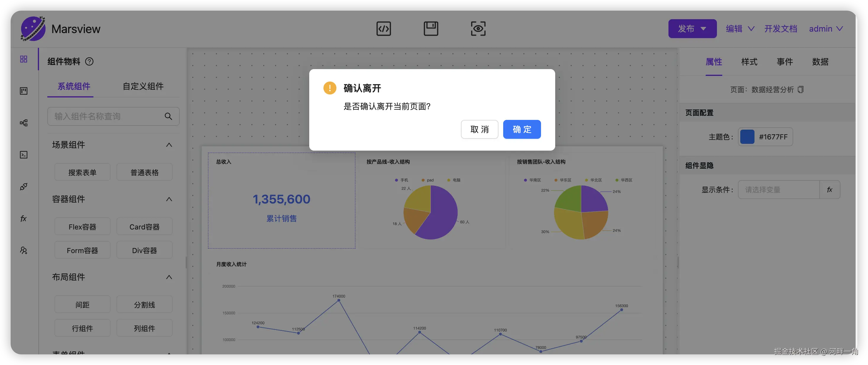Click the save floppy disk icon

431,29
